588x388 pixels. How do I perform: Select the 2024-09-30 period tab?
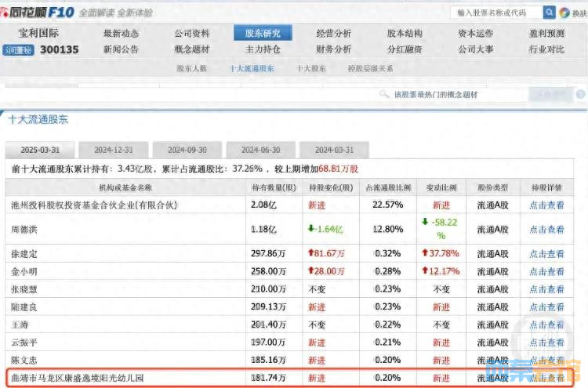click(187, 150)
